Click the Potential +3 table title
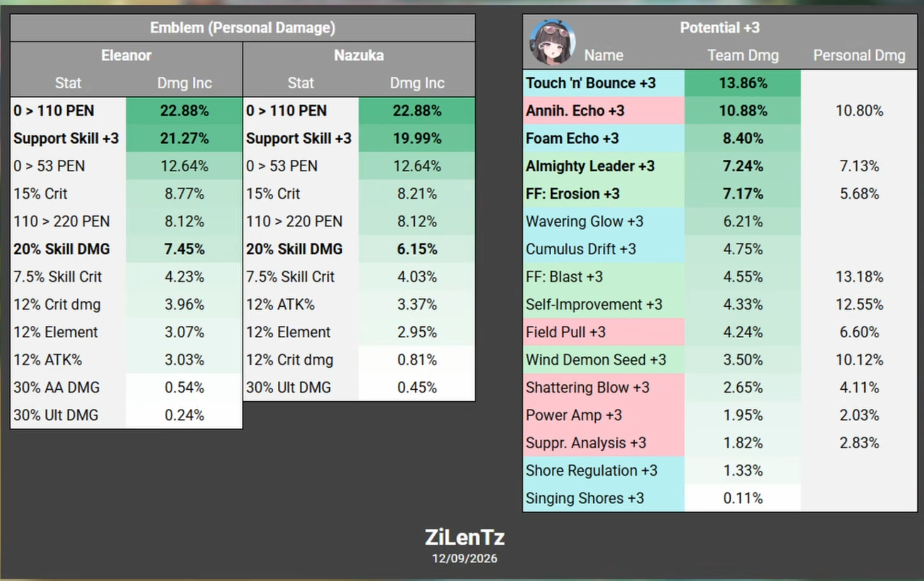This screenshot has width=924, height=581. coord(720,28)
